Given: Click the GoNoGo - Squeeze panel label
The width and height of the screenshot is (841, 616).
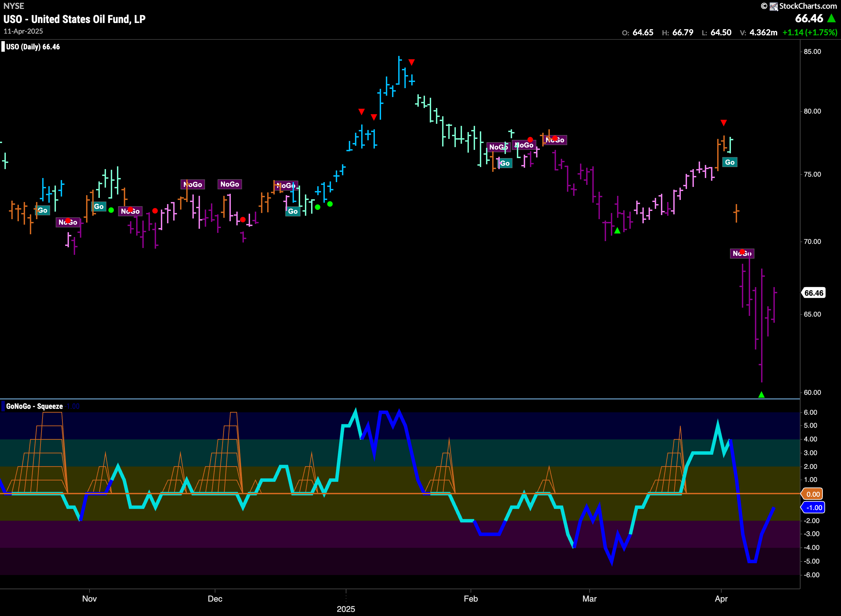Looking at the screenshot, I should click(34, 406).
